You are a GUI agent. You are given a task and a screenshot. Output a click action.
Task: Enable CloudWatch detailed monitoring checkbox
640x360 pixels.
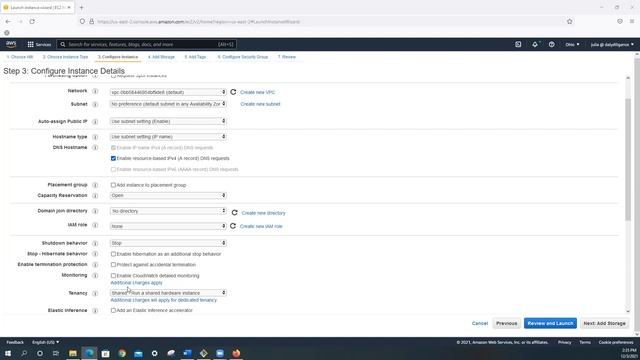tap(113, 276)
